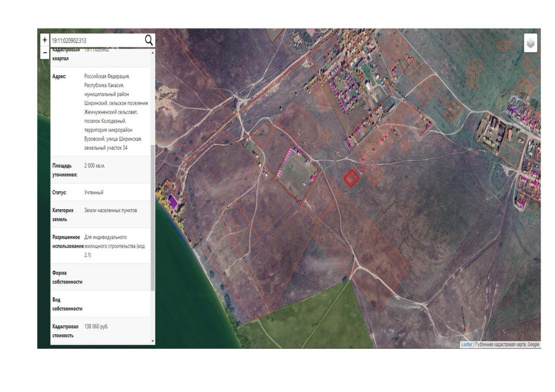Click the info panel scrollbar up arrow
The height and width of the screenshot is (392, 555).
pos(152,53)
